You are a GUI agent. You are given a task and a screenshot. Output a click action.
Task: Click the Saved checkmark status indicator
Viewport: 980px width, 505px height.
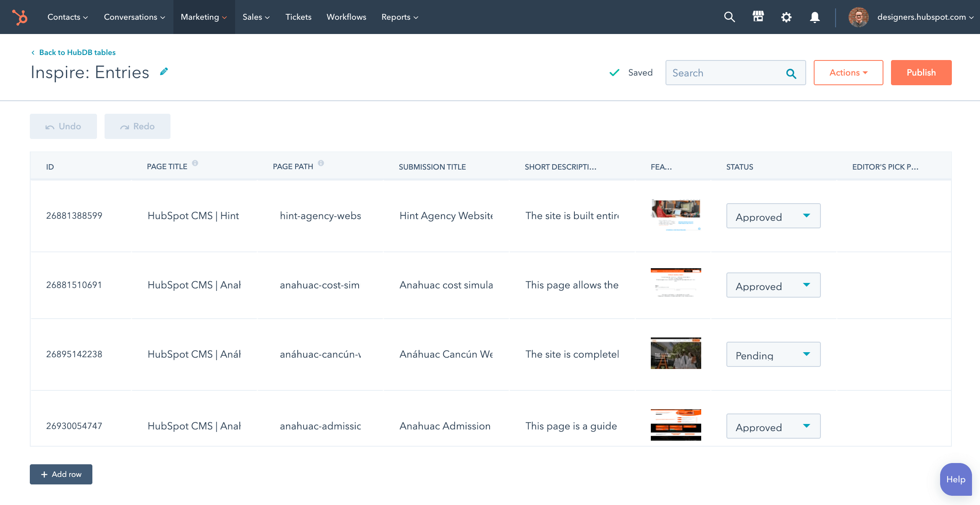(x=631, y=72)
